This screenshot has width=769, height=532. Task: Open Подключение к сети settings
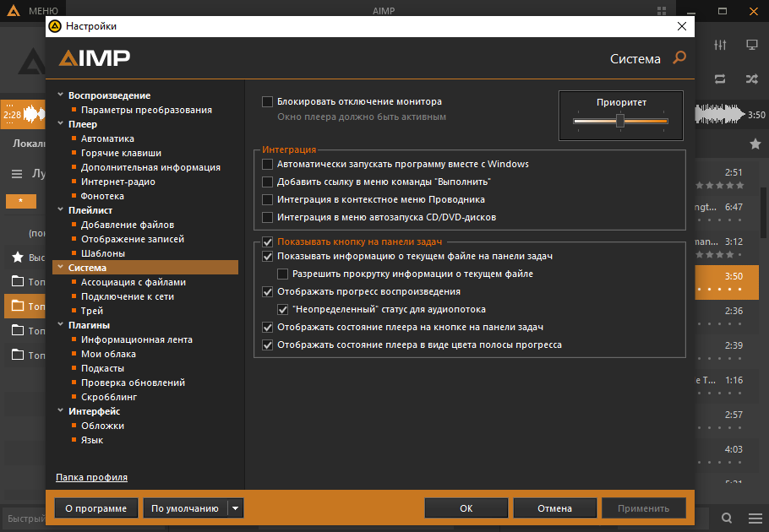128,297
